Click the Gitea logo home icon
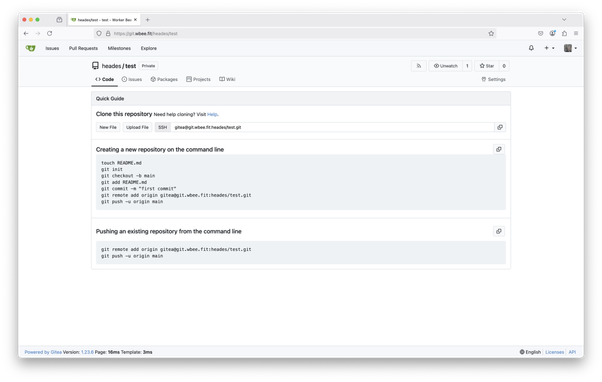Screen dimensions: 602x382 pyautogui.click(x=30, y=48)
